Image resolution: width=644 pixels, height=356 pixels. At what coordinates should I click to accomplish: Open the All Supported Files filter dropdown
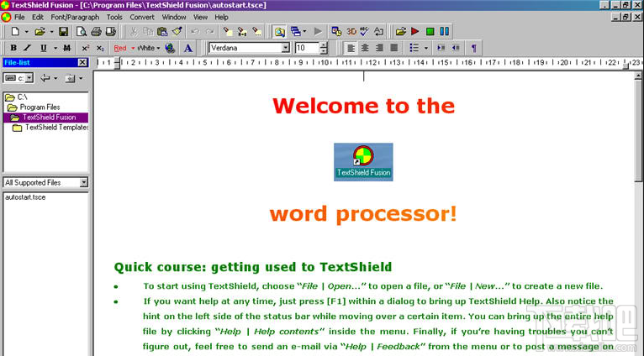pos(84,182)
